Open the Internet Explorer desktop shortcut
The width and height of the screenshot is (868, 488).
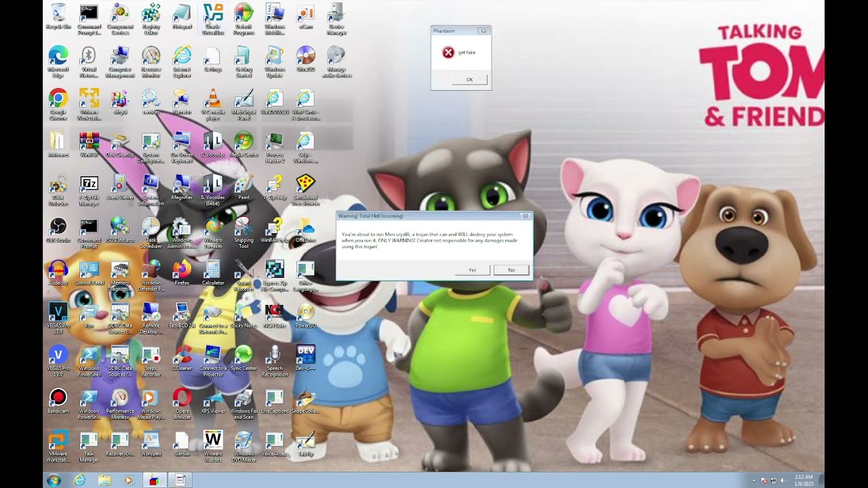(x=182, y=62)
